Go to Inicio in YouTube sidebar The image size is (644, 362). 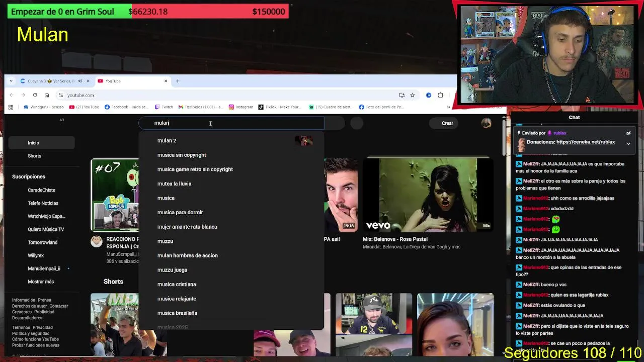point(41,143)
